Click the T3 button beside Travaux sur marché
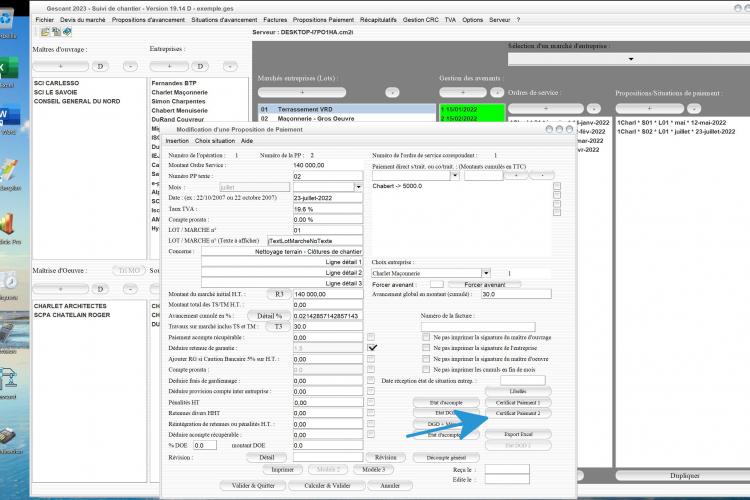The width and height of the screenshot is (750, 500). [x=278, y=326]
